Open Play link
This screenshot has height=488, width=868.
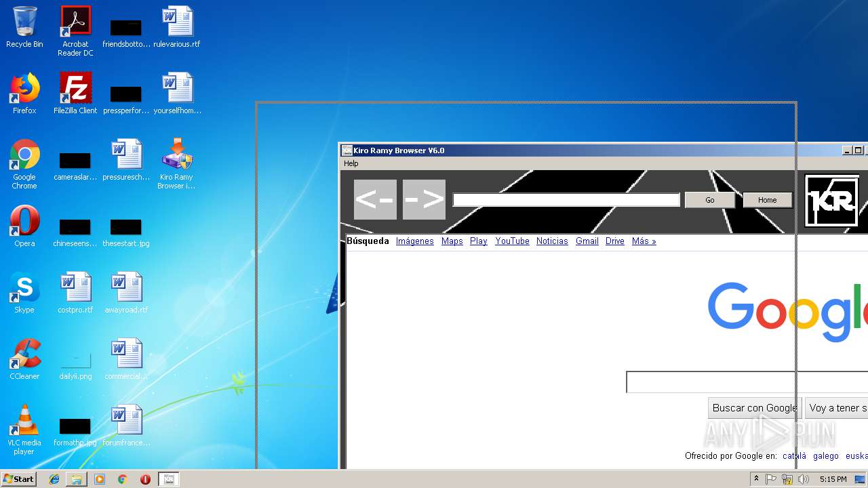pos(479,241)
